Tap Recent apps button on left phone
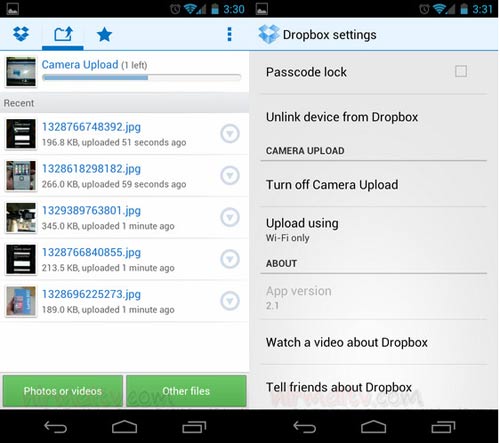Viewport: 500px width, 443px height. coord(194,427)
